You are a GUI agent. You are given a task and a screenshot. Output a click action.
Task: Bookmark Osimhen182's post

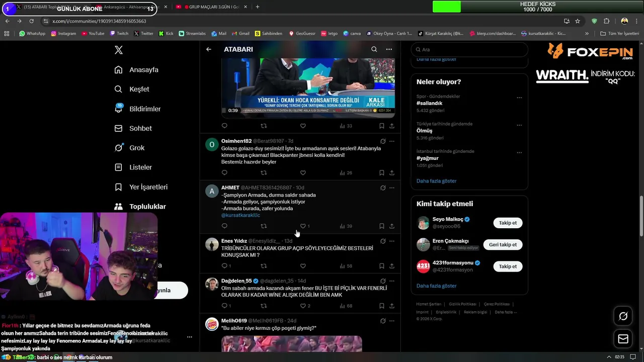pyautogui.click(x=382, y=173)
